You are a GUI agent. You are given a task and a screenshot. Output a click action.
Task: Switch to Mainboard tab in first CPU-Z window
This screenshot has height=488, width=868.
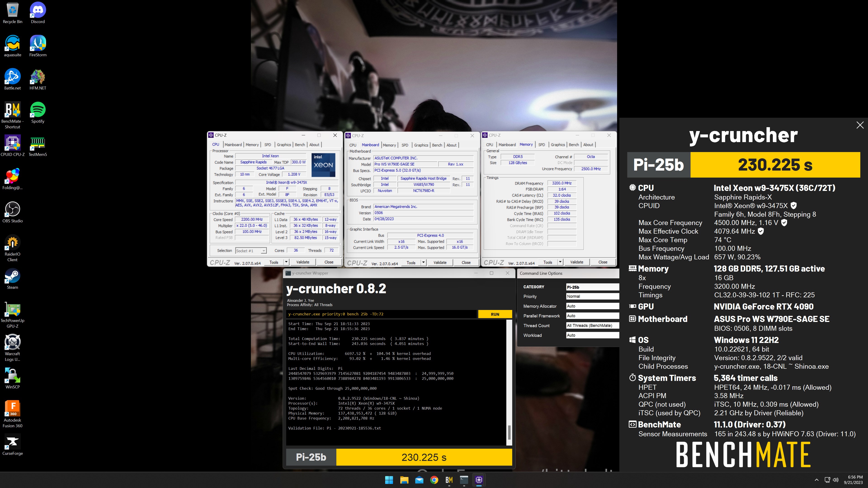tap(233, 145)
